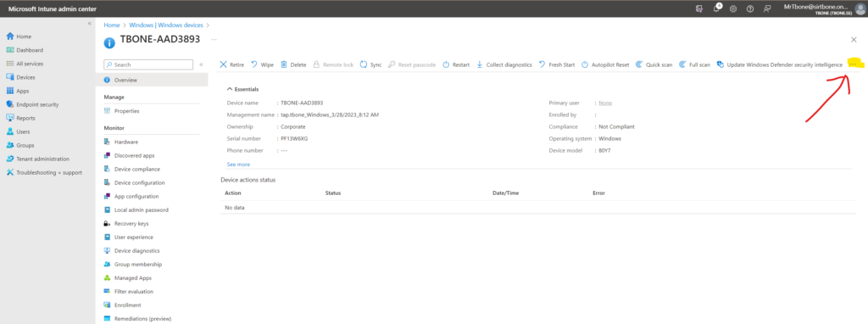Image resolution: width=868 pixels, height=324 pixels.
Task: Open Troubleshooting + support
Action: (x=44, y=172)
